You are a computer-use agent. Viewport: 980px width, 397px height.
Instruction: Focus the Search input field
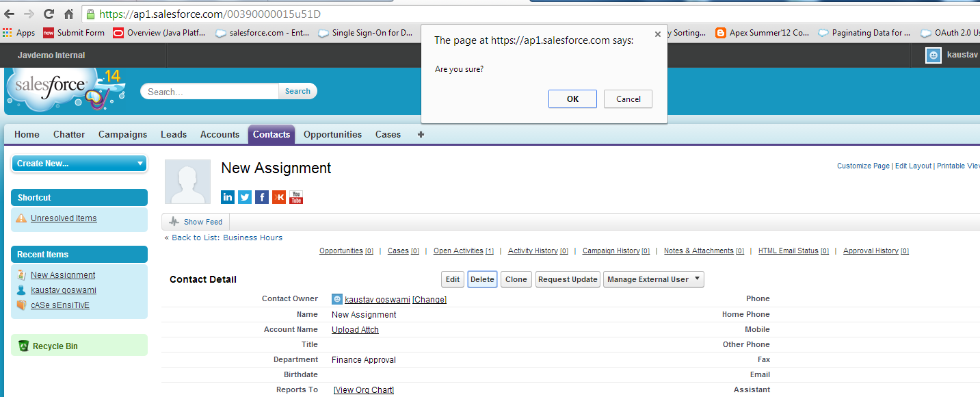(210, 91)
